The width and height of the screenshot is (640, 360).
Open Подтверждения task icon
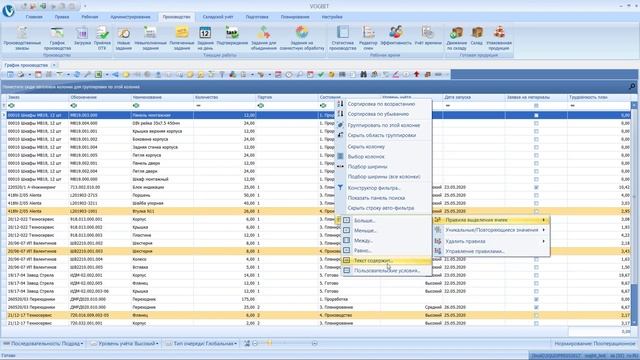point(232,36)
